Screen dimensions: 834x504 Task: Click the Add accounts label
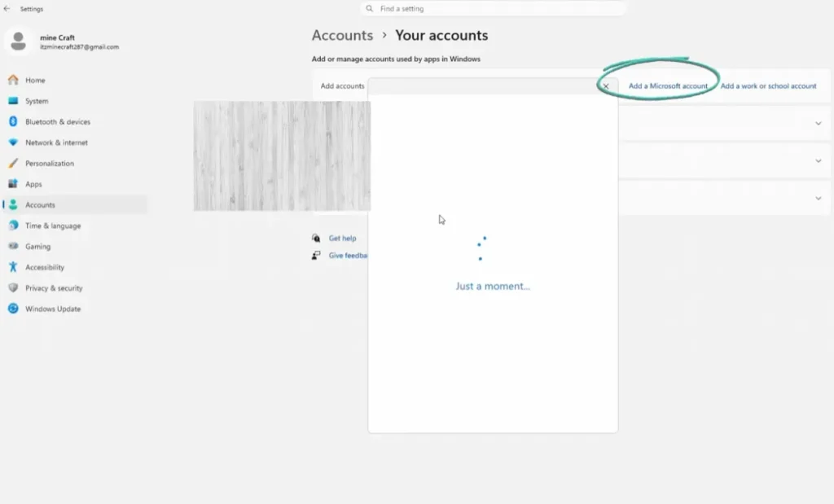(x=343, y=85)
